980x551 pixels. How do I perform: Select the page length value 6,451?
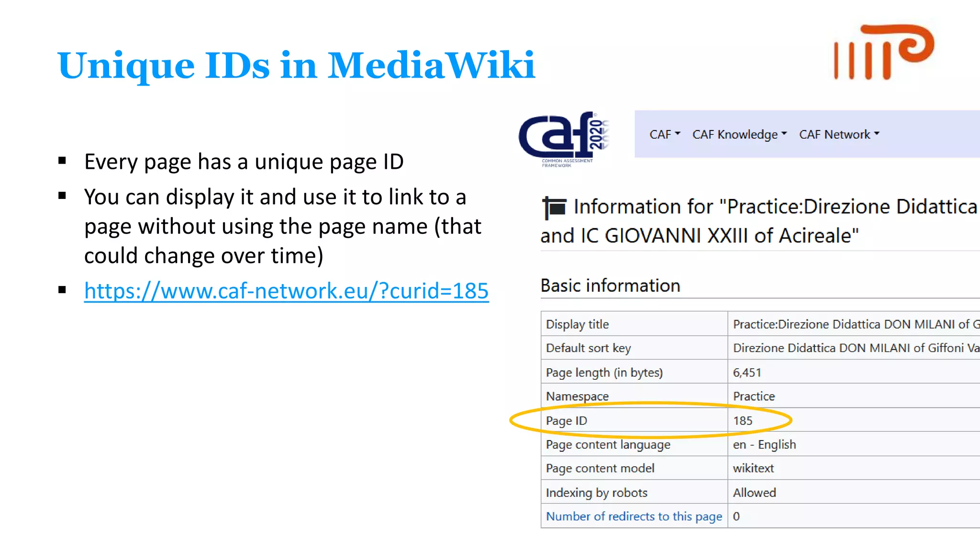click(747, 372)
